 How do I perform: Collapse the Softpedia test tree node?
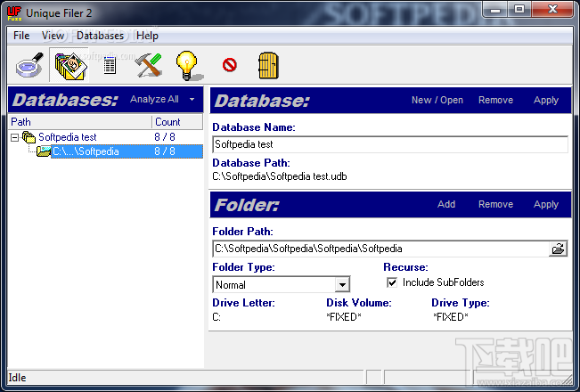15,137
